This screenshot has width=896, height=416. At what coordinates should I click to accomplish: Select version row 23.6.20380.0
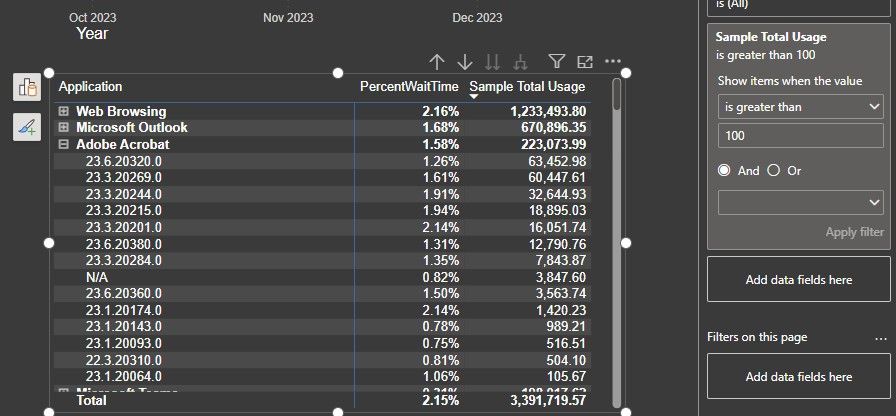(x=322, y=245)
